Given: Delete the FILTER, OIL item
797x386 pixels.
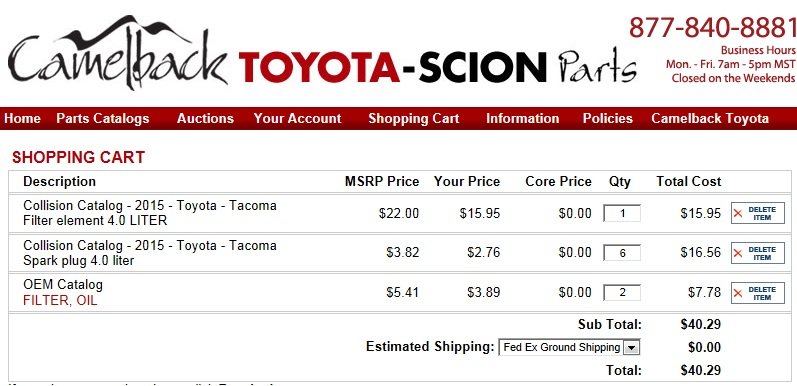Looking at the screenshot, I should (757, 293).
